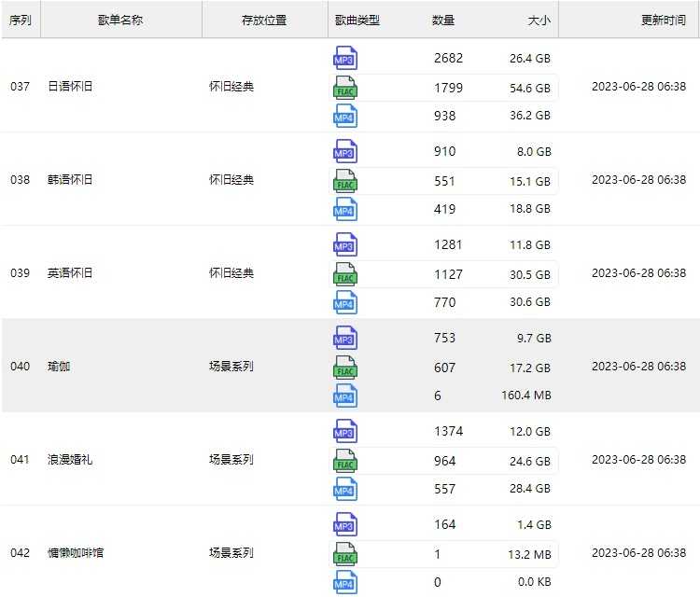
Task: Sort by 更新时间 column header
Action: (x=664, y=21)
